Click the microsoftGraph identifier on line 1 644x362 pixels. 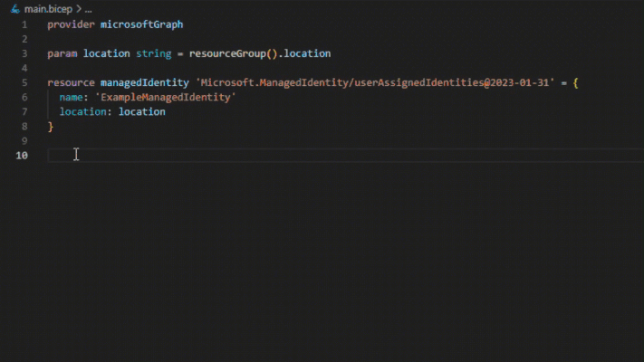pyautogui.click(x=141, y=24)
